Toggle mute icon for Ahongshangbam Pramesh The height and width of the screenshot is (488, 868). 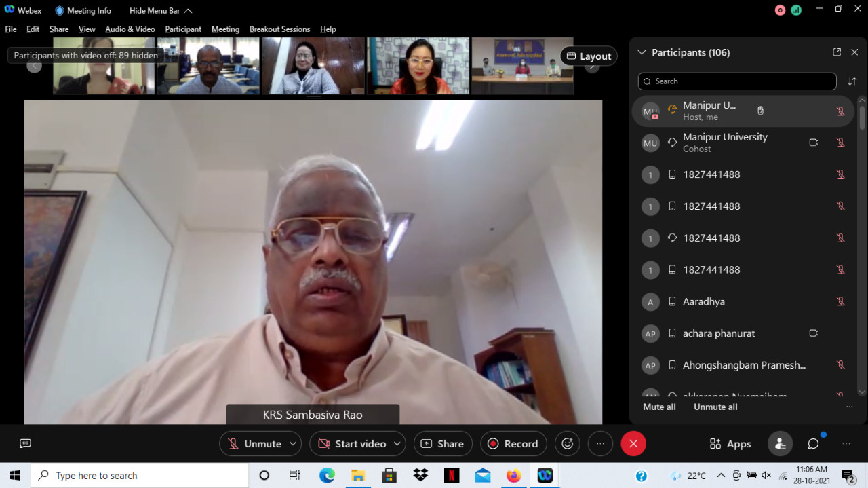point(840,365)
